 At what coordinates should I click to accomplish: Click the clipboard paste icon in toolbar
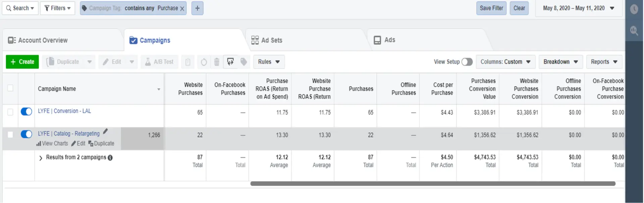(188, 62)
